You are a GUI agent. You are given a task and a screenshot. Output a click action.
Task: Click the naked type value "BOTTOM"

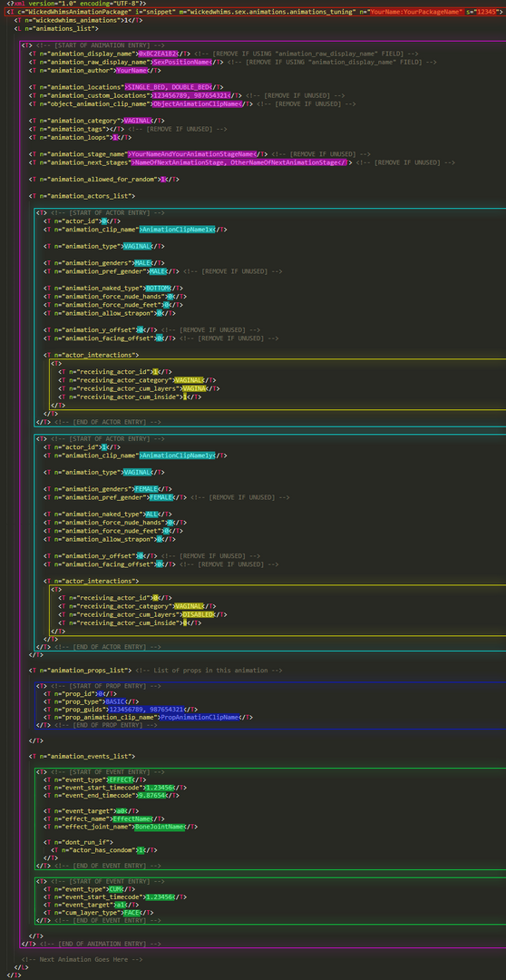pos(160,289)
